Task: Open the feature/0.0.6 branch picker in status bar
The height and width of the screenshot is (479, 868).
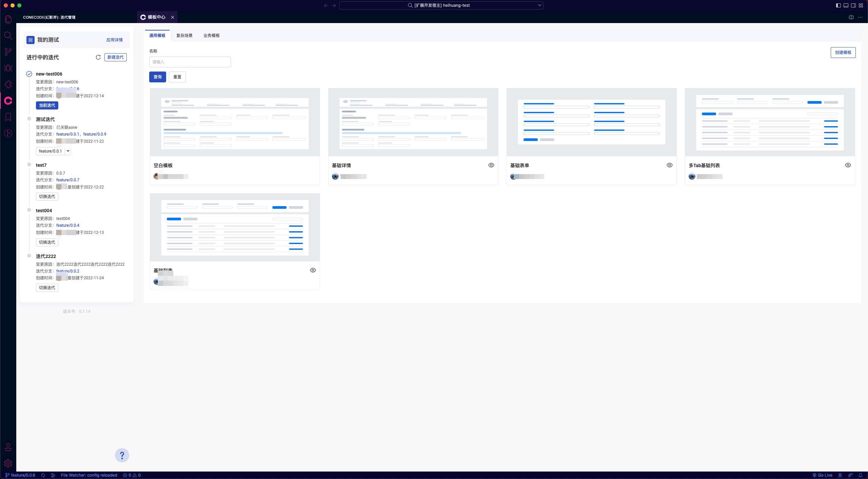Action: [x=20, y=475]
